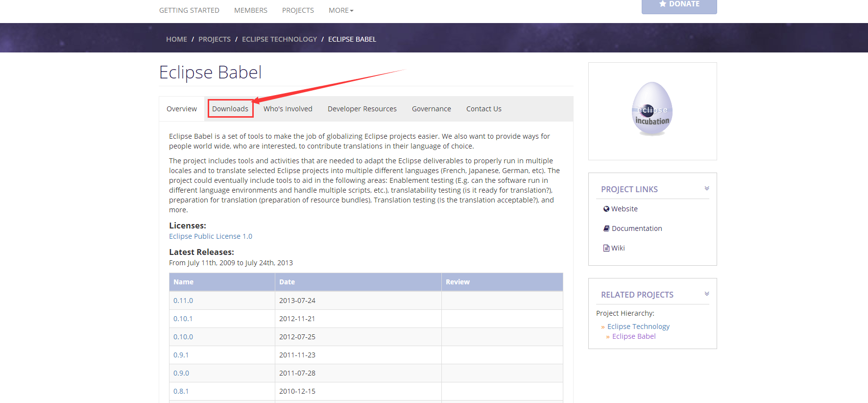Screen dimensions: 868x403
Task: Go to Eclipse Technology breadcrumb link
Action: 280,39
